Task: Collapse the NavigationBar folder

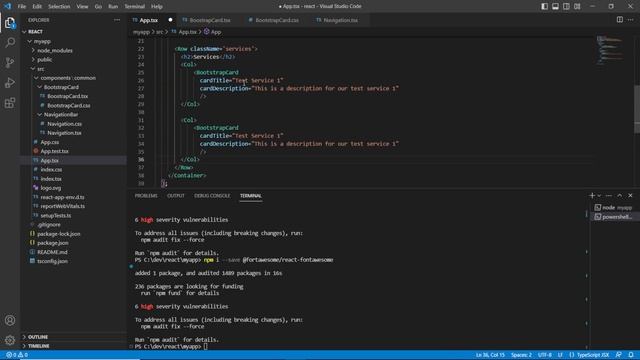Action: (73, 115)
